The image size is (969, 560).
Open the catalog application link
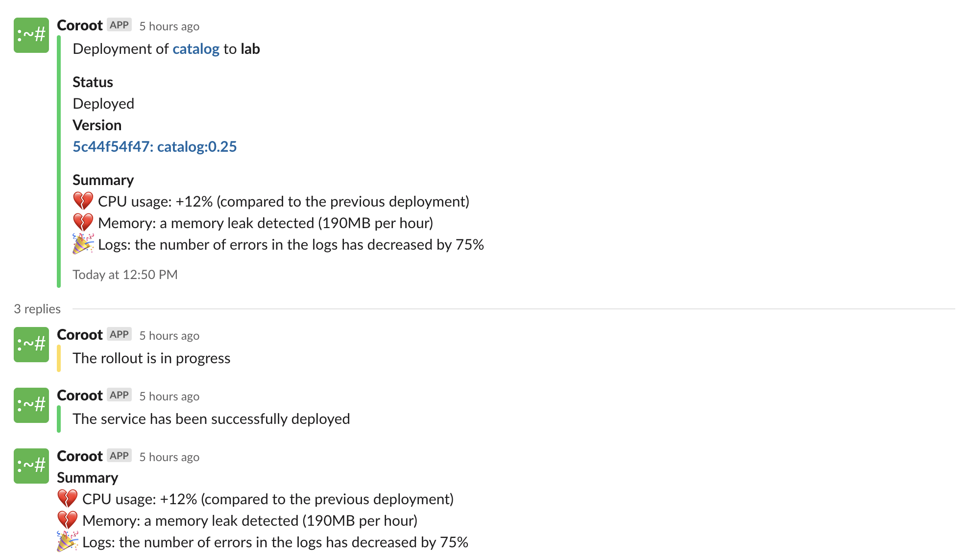pyautogui.click(x=196, y=49)
